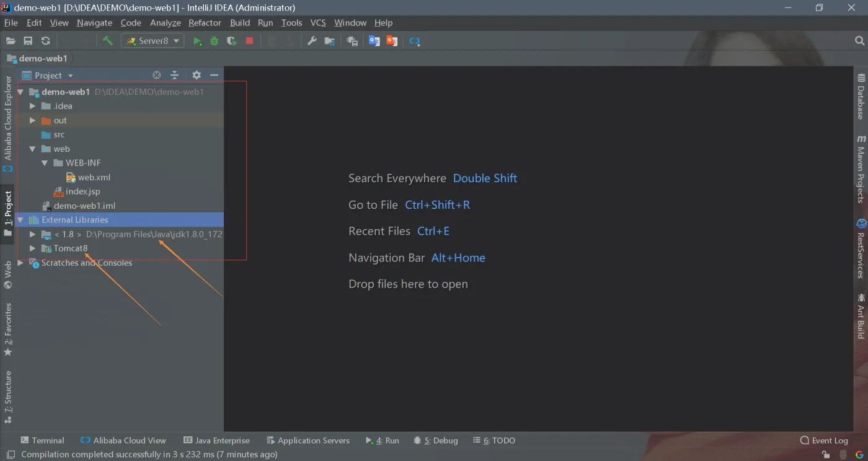Expand Scratches and Consoles arrow
Viewport: 868px width, 461px height.
(20, 263)
